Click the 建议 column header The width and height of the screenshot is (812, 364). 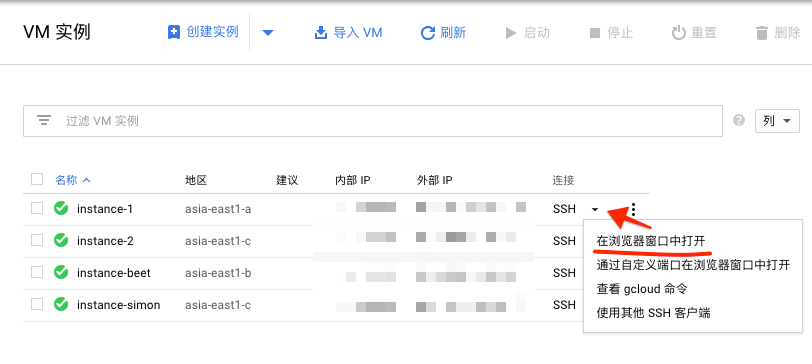click(287, 180)
